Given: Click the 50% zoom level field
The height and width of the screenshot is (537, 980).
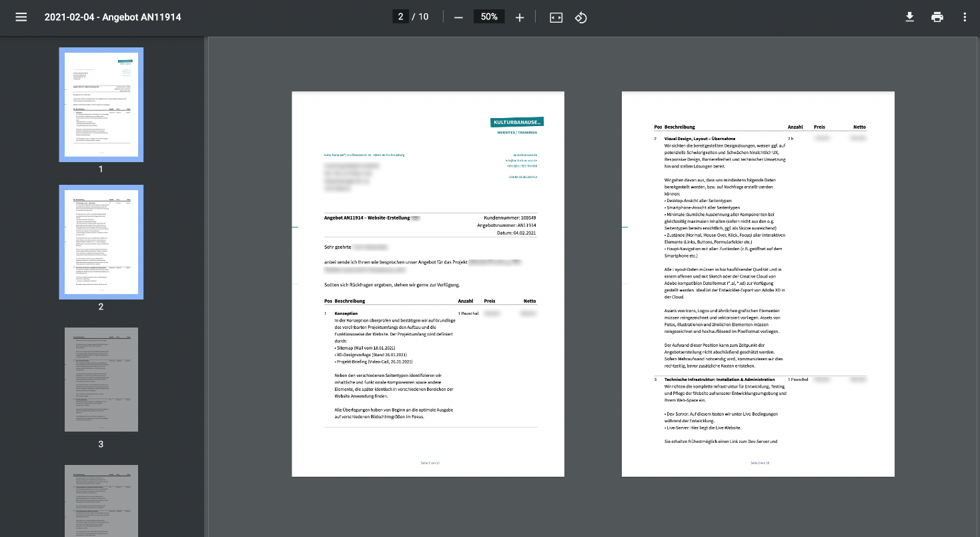Looking at the screenshot, I should point(489,17).
